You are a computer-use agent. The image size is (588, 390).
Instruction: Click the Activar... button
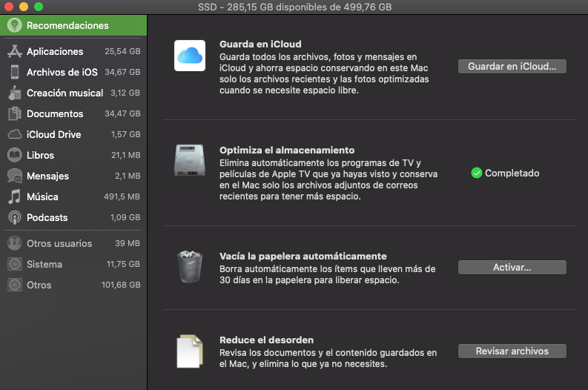pos(512,268)
